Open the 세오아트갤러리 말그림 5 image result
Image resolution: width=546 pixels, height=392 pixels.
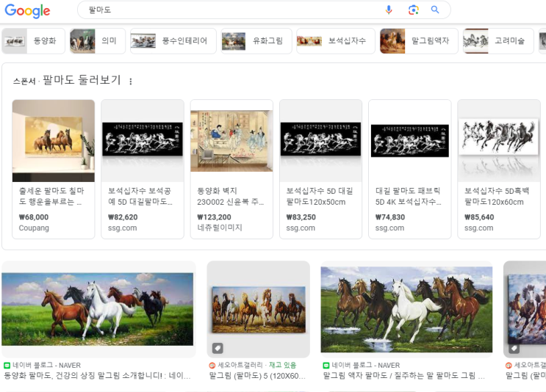pos(259,309)
